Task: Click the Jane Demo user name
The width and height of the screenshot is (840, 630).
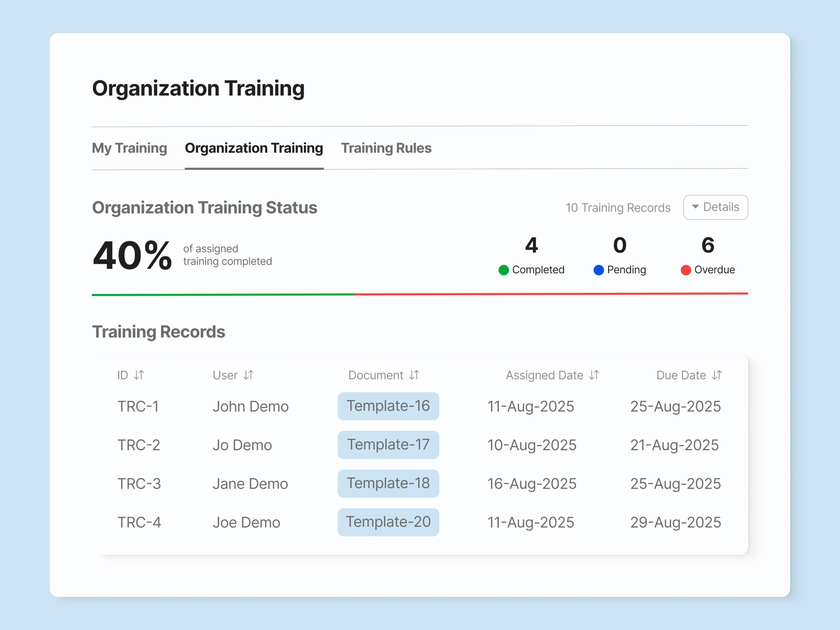Action: 250,484
